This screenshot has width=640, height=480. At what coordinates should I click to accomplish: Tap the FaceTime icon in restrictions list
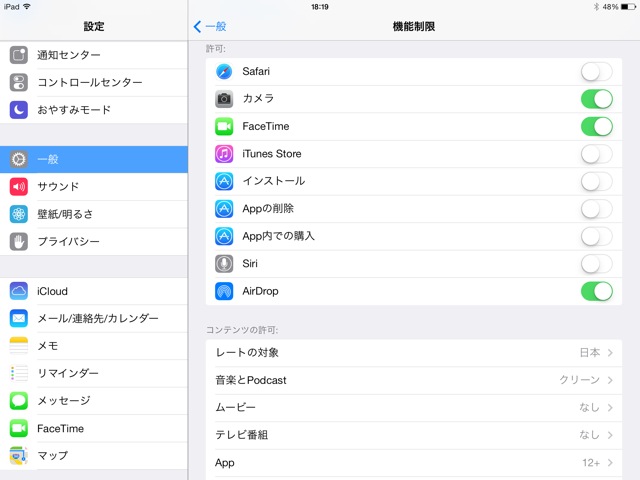[x=224, y=126]
